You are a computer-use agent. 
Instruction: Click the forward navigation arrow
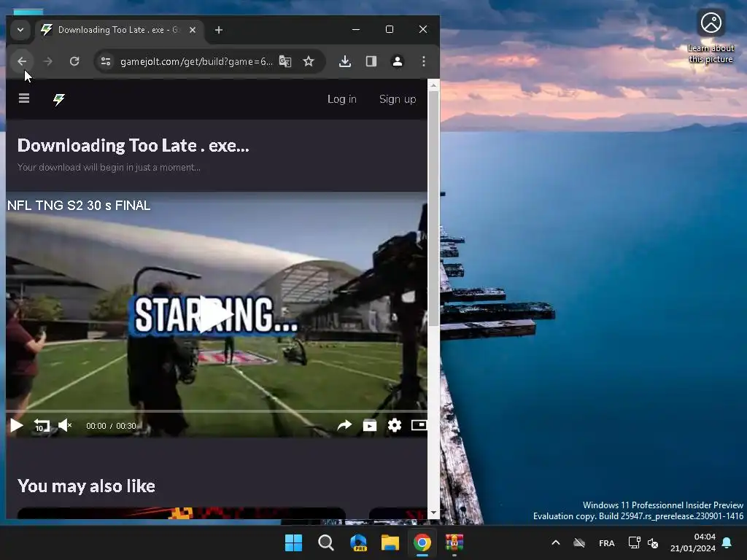click(47, 61)
